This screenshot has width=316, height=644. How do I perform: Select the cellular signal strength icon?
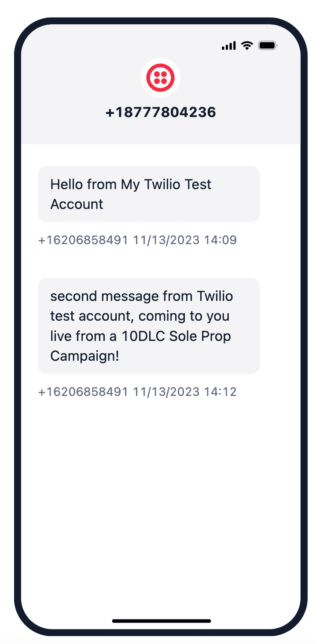[228, 45]
